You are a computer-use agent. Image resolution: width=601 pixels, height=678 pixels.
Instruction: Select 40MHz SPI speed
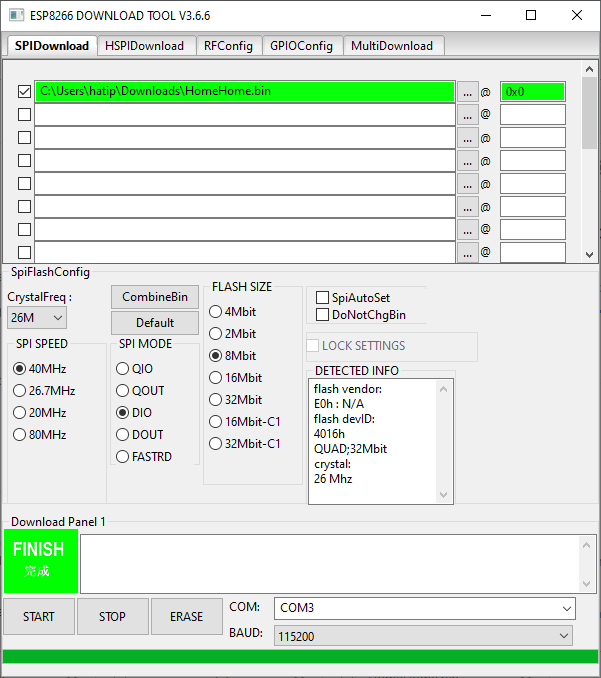pyautogui.click(x=40, y=369)
